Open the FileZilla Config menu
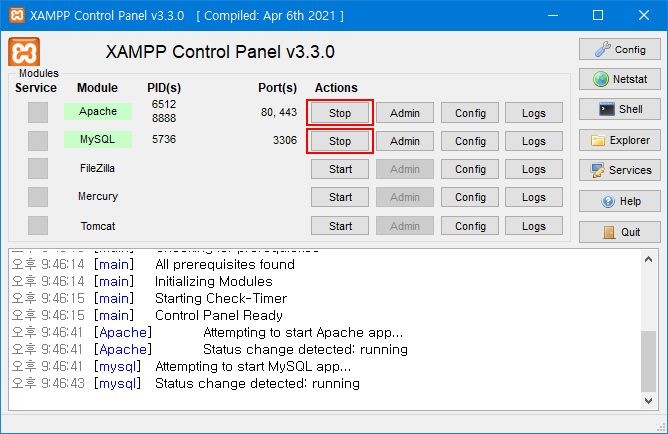Screen dimensions: 668x434 pos(470,169)
